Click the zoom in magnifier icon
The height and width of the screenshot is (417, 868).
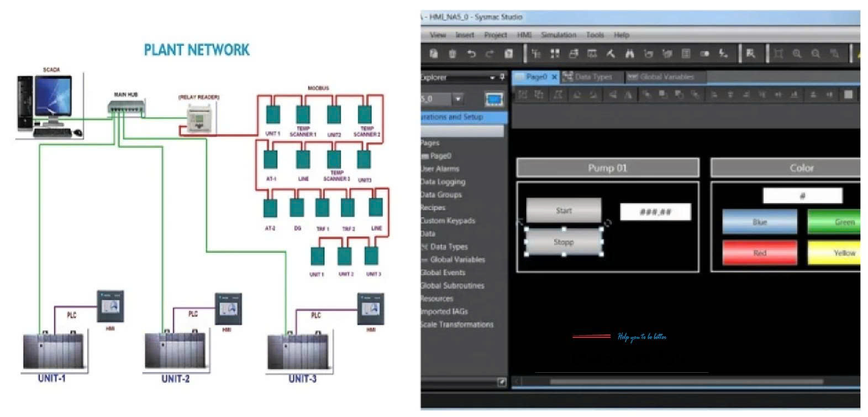(x=797, y=54)
